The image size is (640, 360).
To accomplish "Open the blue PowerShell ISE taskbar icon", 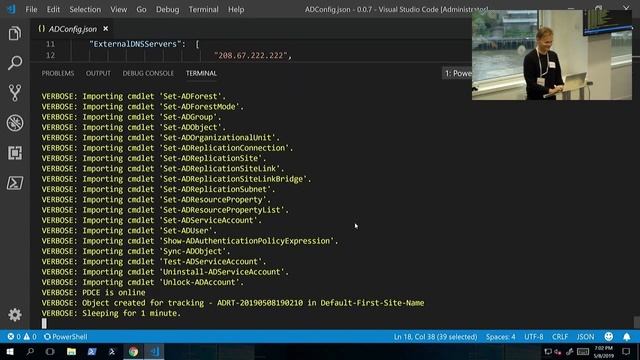I will (92, 351).
